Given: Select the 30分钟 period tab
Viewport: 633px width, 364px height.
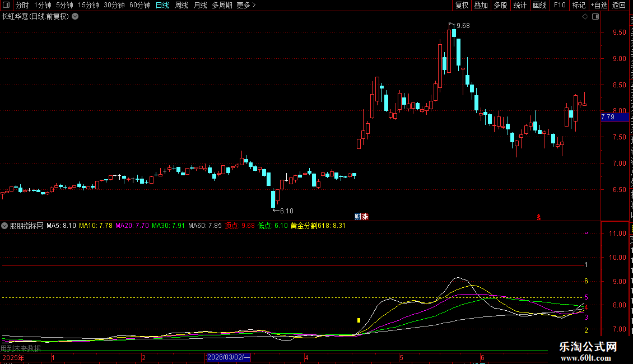Looking at the screenshot, I should [x=114, y=5].
